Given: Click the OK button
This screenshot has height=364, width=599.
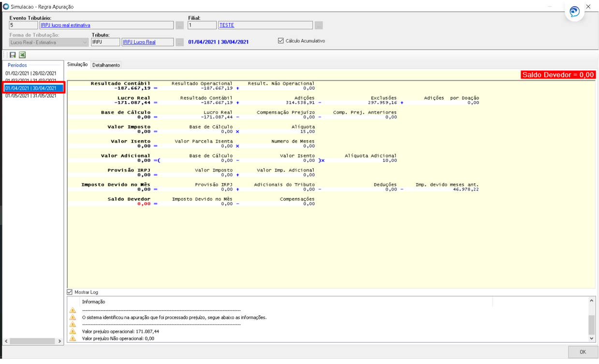Looking at the screenshot, I should click(x=583, y=352).
